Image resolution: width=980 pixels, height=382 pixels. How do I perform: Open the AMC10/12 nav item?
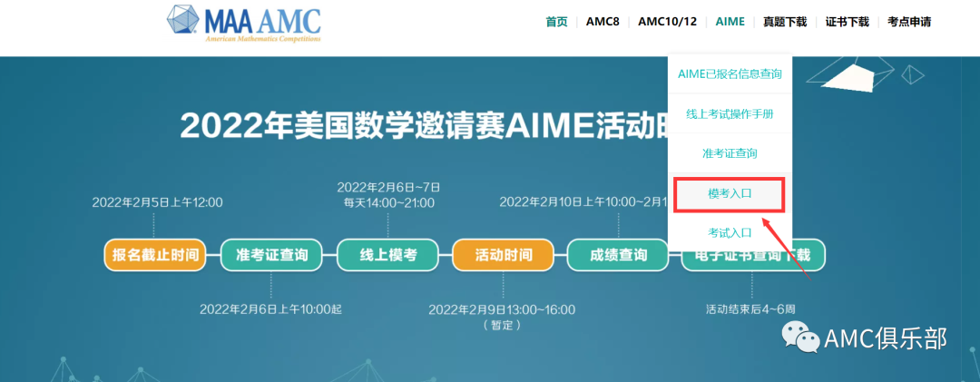(x=667, y=22)
